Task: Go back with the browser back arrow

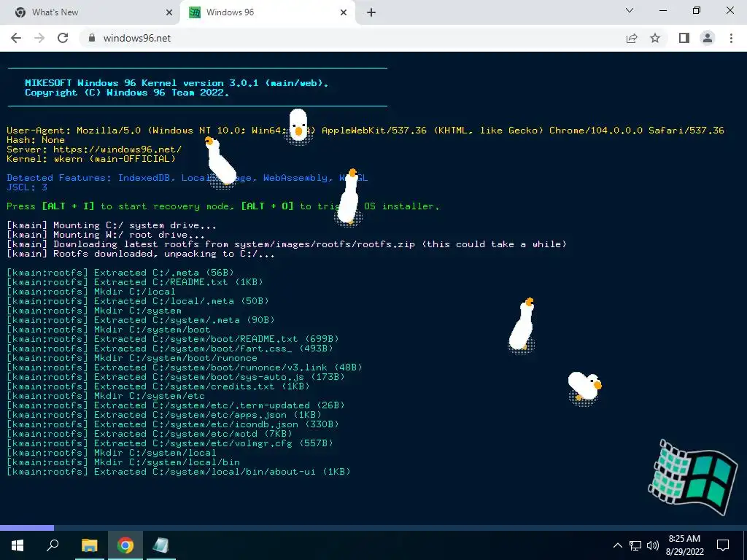Action: point(16,38)
